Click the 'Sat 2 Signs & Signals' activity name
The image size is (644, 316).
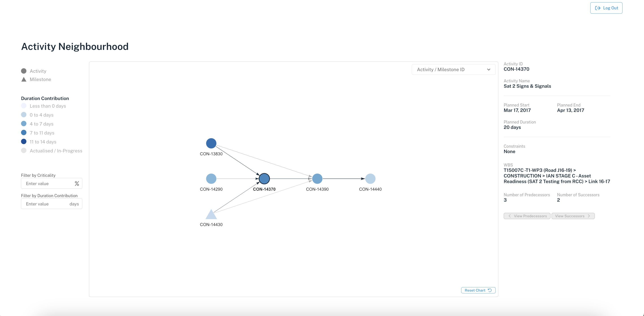click(x=527, y=86)
